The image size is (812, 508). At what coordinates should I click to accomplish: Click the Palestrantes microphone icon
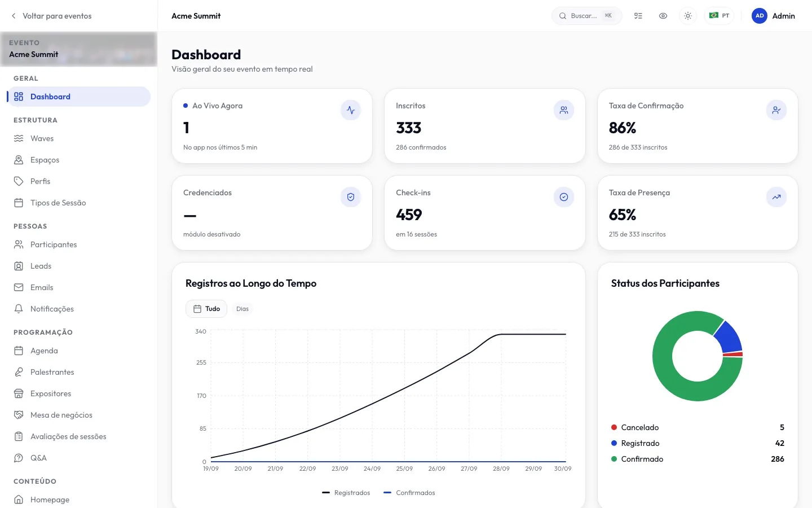(x=19, y=372)
